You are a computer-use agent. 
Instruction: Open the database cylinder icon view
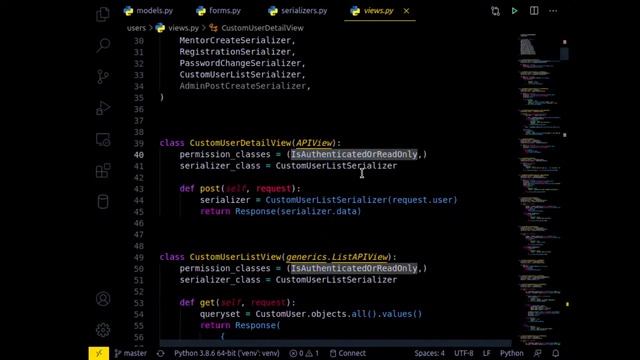coord(103,202)
